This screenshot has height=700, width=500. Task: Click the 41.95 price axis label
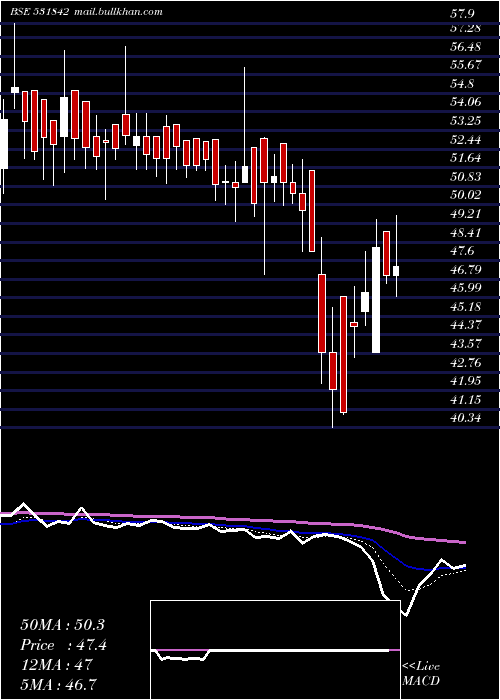point(466,381)
